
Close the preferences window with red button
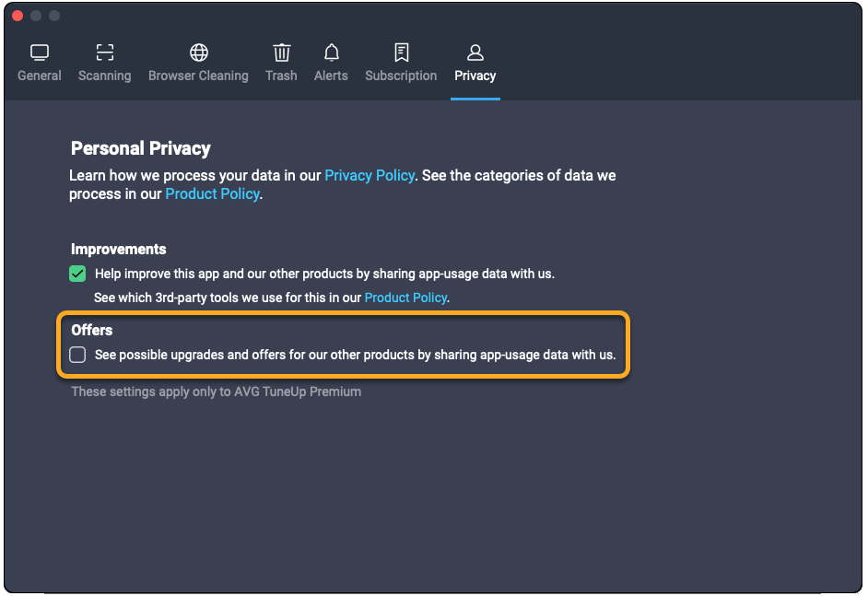(18, 16)
